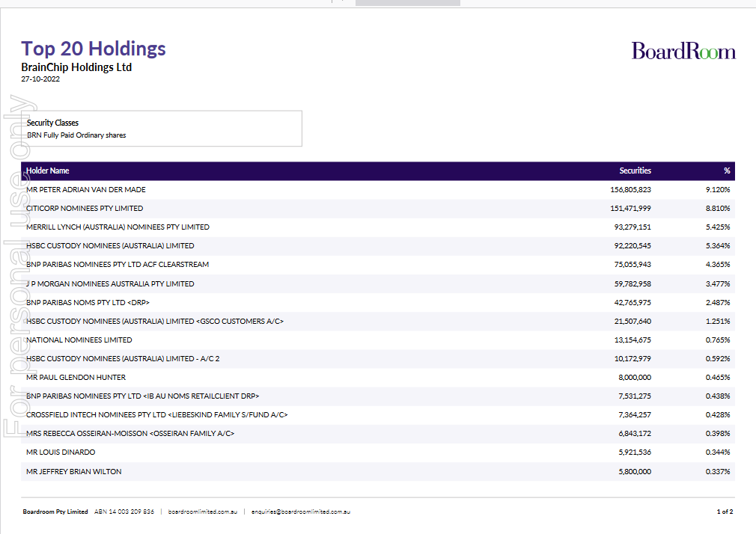Click the date 27-10-2022
Screen dimensions: 756x534
pyautogui.click(x=40, y=79)
